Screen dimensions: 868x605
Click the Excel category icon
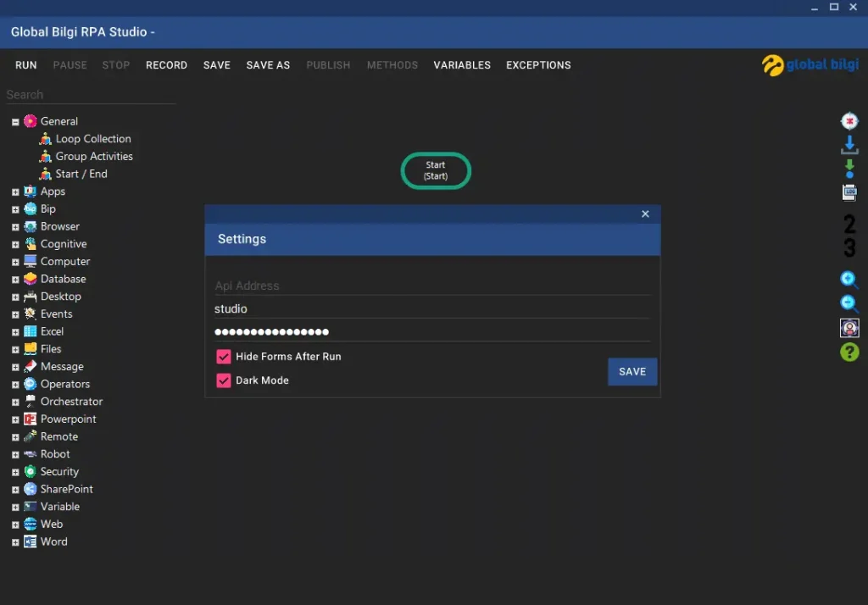pos(31,331)
